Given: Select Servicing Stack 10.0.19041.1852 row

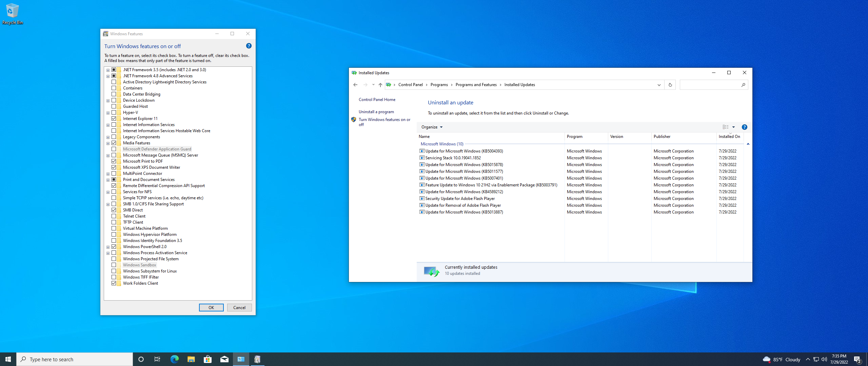Looking at the screenshot, I should 580,158.
